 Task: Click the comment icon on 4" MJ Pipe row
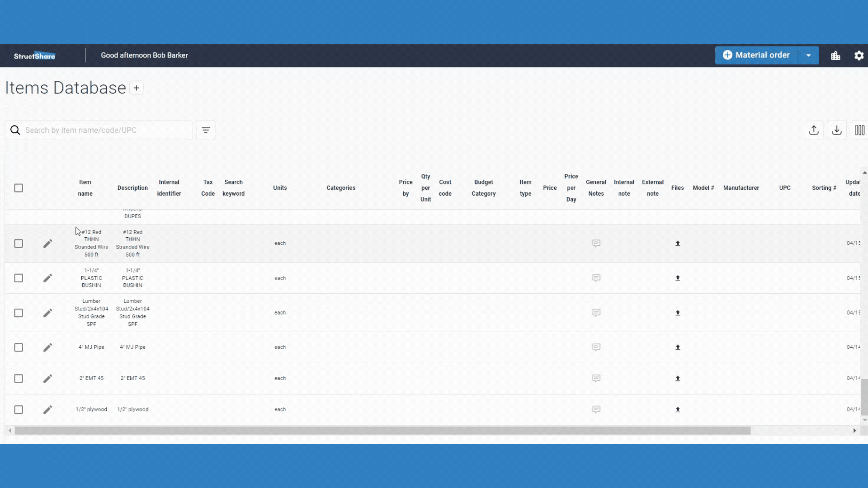(x=596, y=347)
